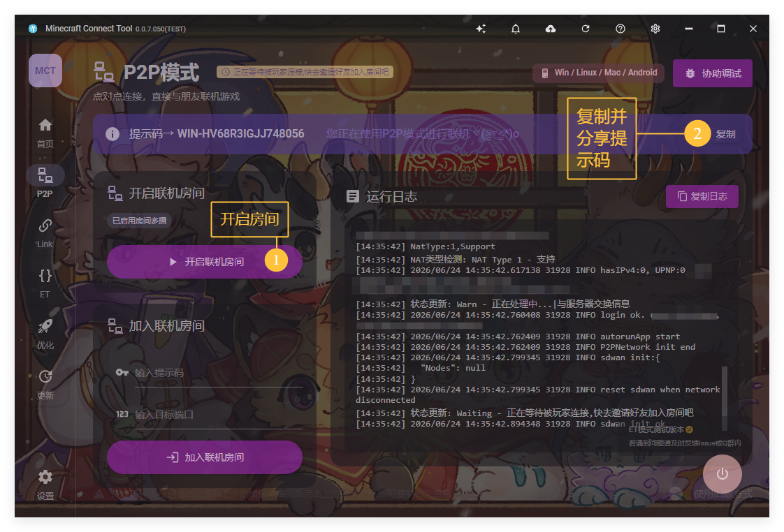Open notifications bell icon
This screenshot has width=784, height=532.
click(516, 29)
